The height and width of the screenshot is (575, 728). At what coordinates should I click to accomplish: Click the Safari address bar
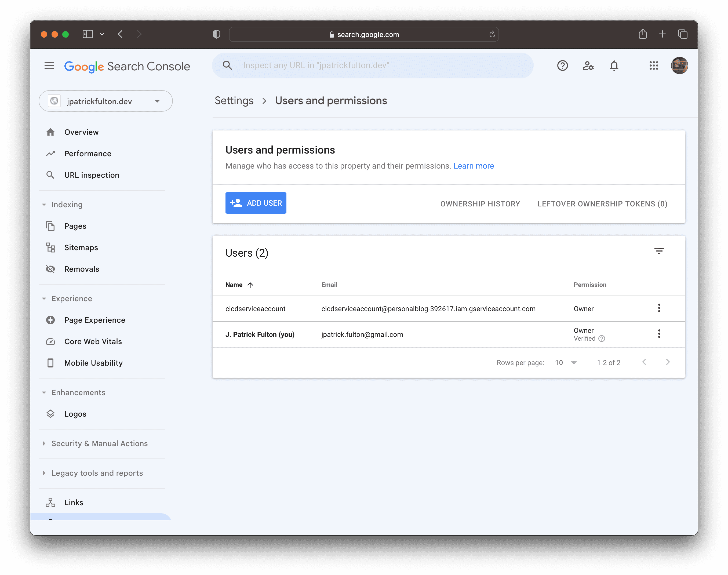tap(364, 34)
